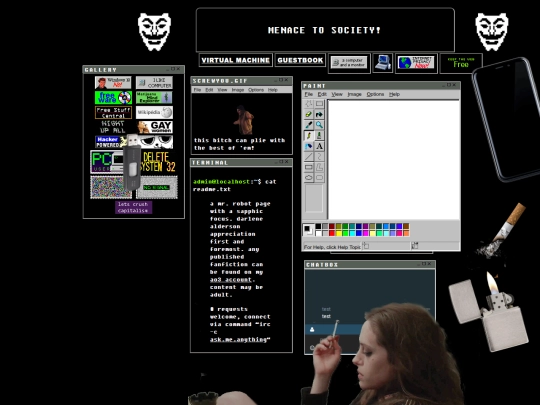Screen dimensions: 540x405
Task: Choose the Eraser tool in Paint
Action: pos(309,114)
